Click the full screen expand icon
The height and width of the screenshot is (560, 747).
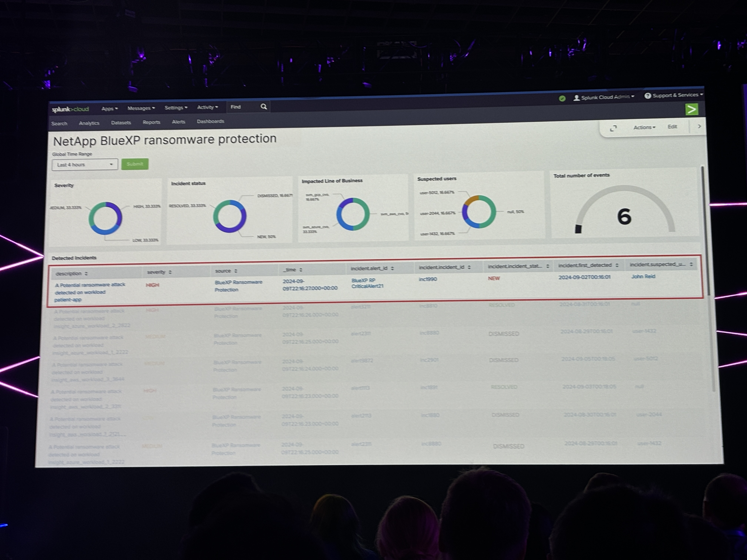pos(613,128)
